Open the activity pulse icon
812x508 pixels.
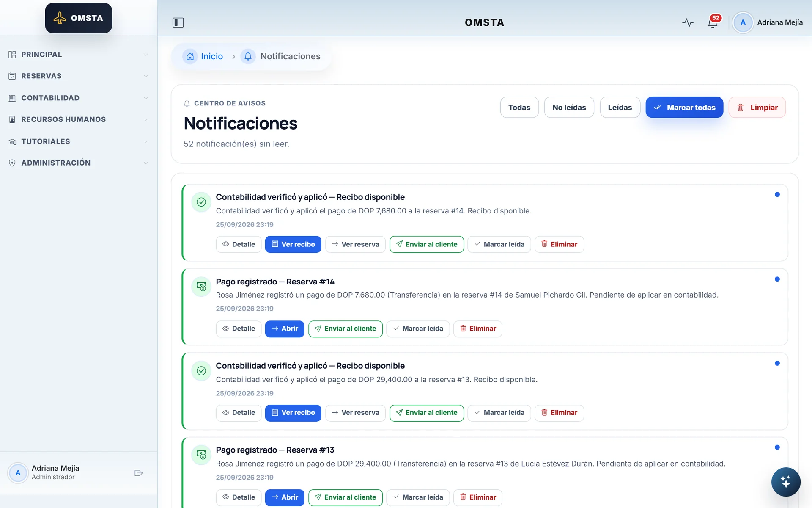coord(688,22)
